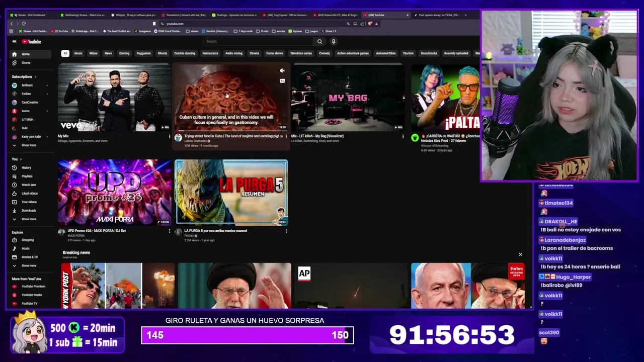Open Downloads in the sidebar

30,211
